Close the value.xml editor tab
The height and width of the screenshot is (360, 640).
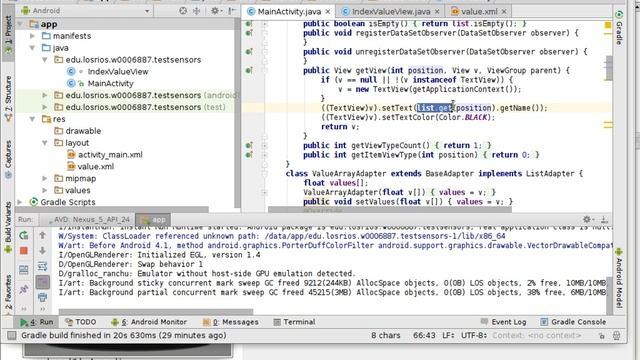point(504,12)
